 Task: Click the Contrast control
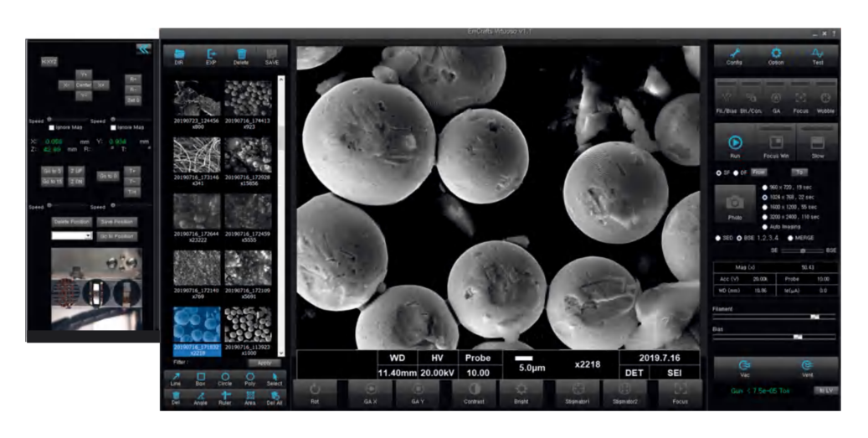click(x=474, y=394)
